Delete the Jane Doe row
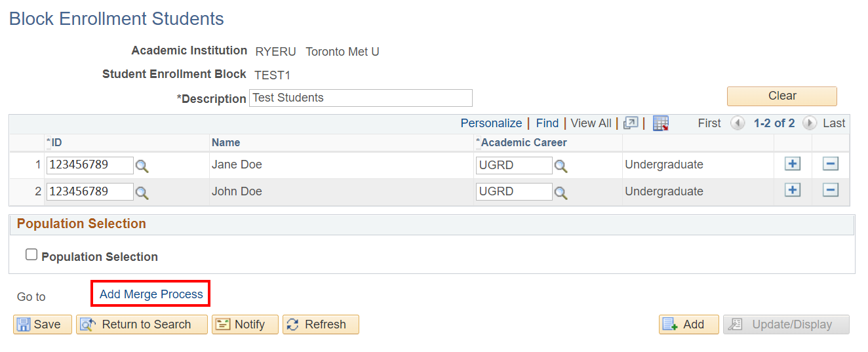This screenshot has width=868, height=352. click(831, 164)
